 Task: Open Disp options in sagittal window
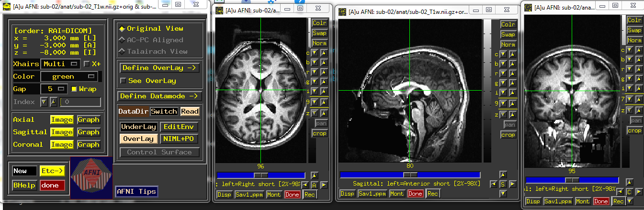point(347,194)
